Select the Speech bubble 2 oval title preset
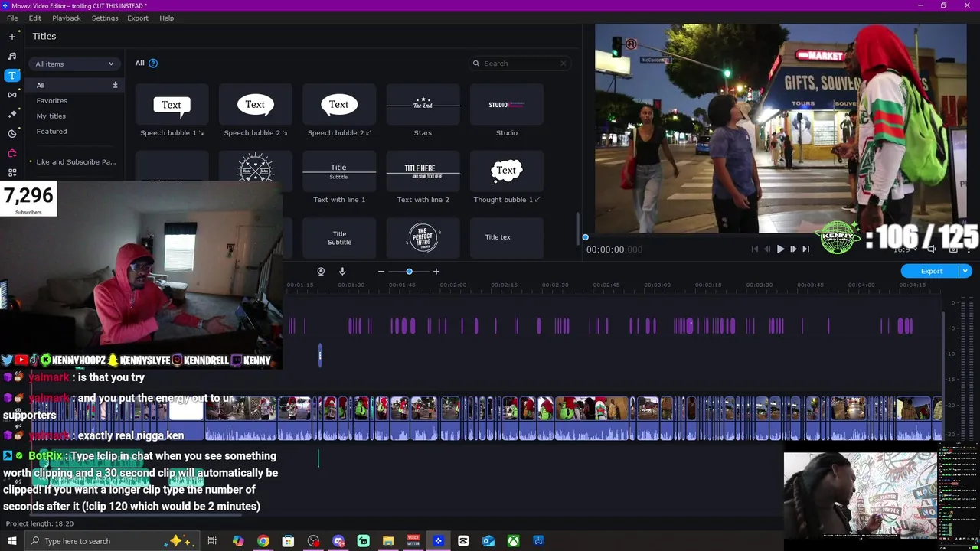This screenshot has width=980, height=551. (256, 105)
